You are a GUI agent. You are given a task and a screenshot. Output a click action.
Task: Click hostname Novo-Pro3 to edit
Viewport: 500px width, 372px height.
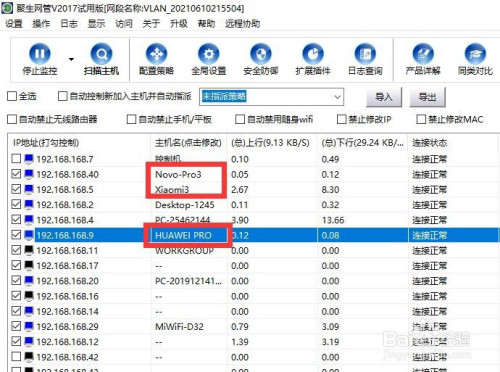click(x=178, y=174)
